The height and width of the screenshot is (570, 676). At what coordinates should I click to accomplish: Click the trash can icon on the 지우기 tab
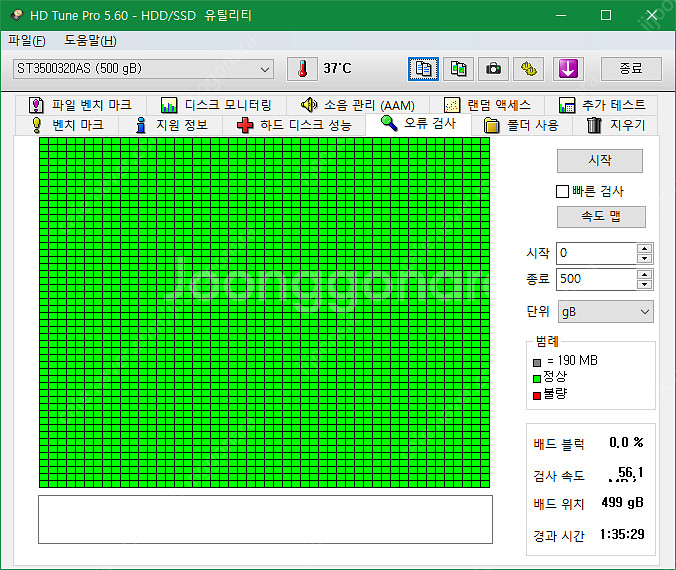[594, 125]
